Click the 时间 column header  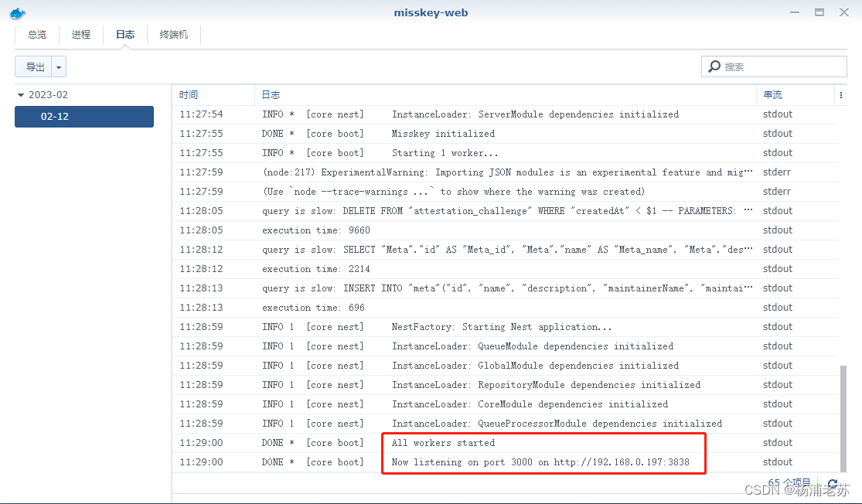pos(213,95)
